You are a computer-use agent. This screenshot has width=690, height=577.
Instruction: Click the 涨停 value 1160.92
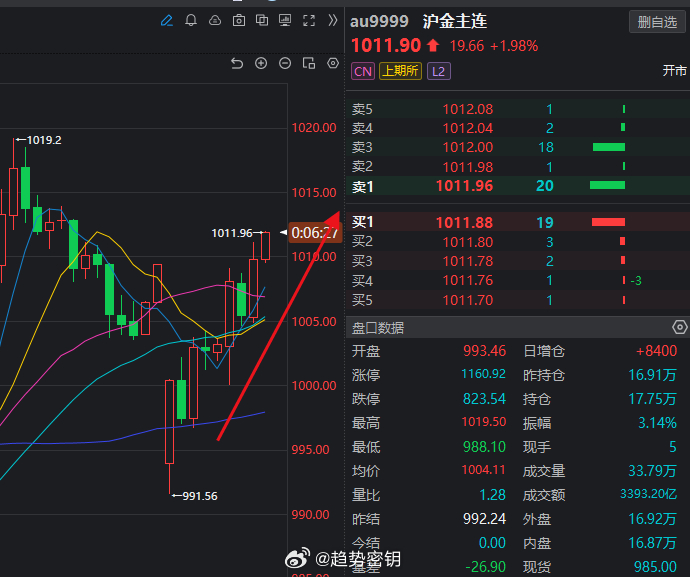pos(483,374)
